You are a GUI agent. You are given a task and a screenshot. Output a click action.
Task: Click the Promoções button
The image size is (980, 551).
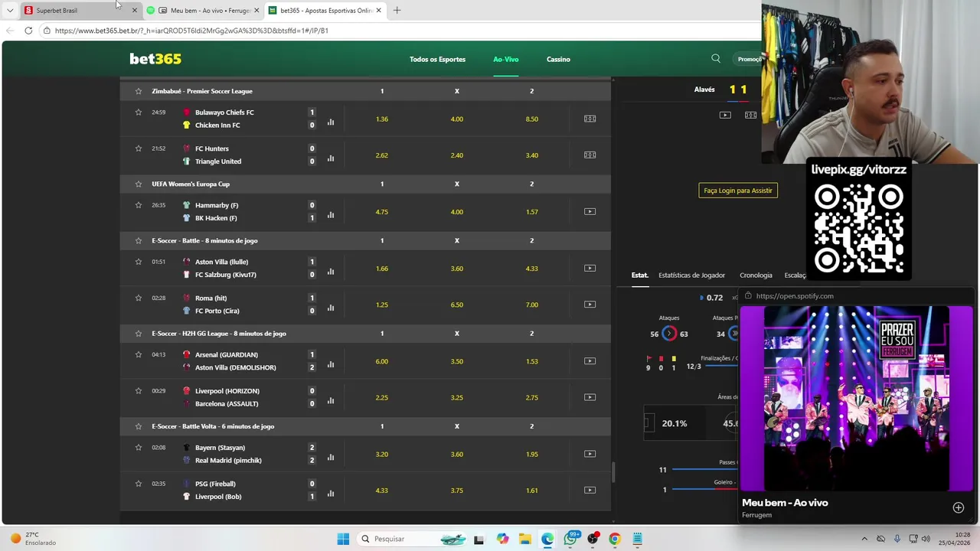pos(750,59)
